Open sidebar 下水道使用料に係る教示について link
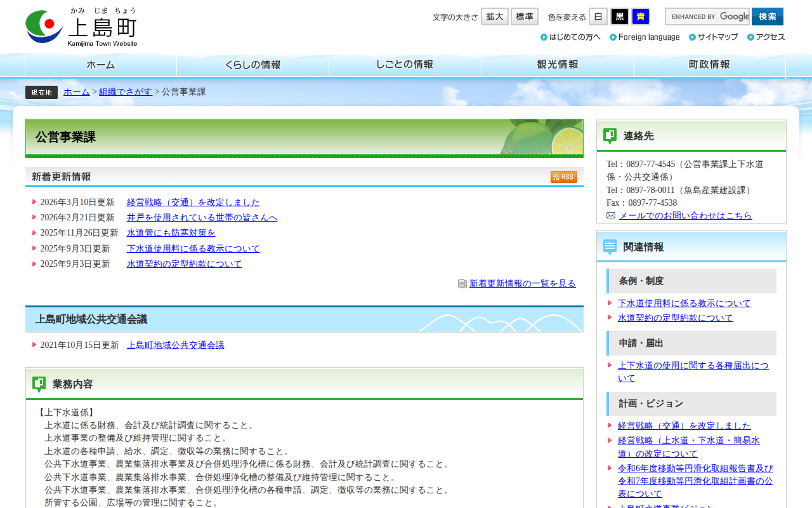 684,304
